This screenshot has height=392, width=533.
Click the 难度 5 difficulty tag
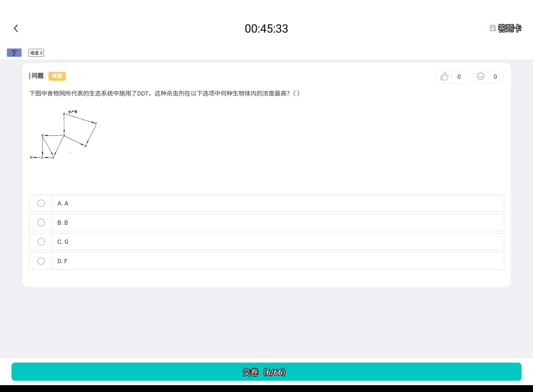click(x=36, y=53)
